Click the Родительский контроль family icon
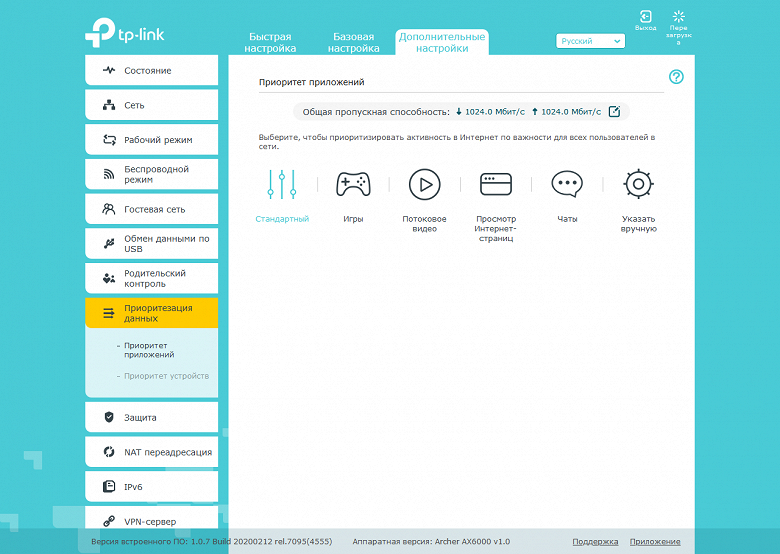 [x=109, y=278]
